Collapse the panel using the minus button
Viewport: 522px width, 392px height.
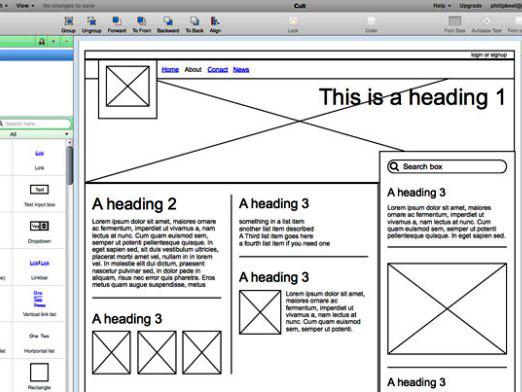click(x=67, y=42)
